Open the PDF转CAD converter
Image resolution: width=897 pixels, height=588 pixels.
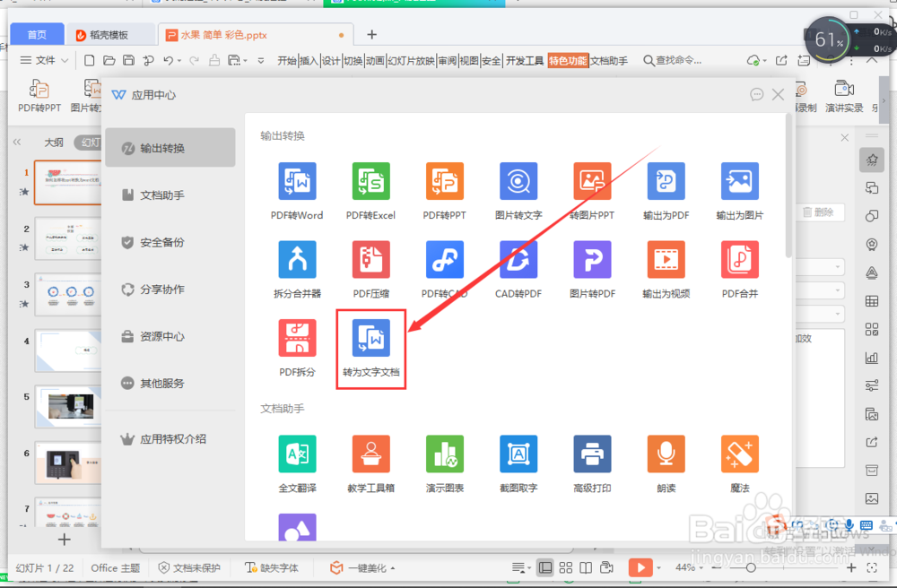445,269
